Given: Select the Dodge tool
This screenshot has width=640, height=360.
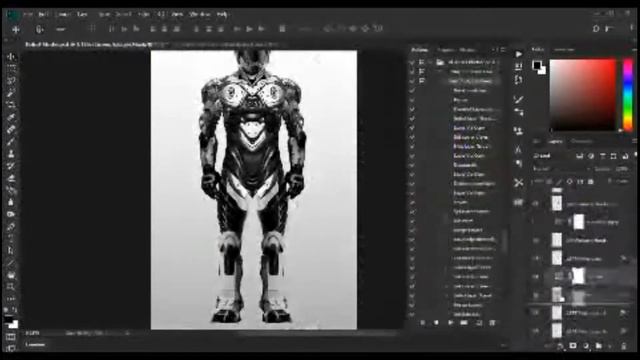Looking at the screenshot, I should point(11,214).
